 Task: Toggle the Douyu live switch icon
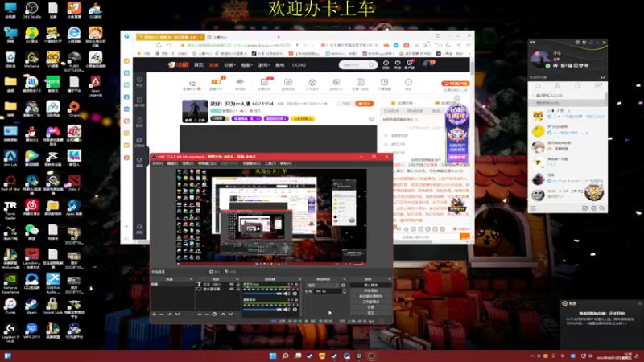click(216, 82)
